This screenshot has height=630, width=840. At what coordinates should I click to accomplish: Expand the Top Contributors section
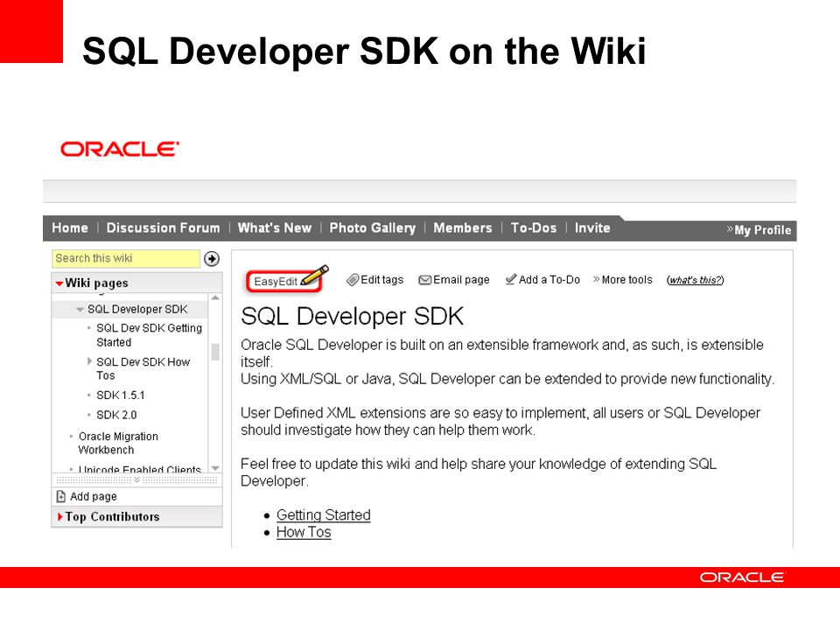click(60, 517)
